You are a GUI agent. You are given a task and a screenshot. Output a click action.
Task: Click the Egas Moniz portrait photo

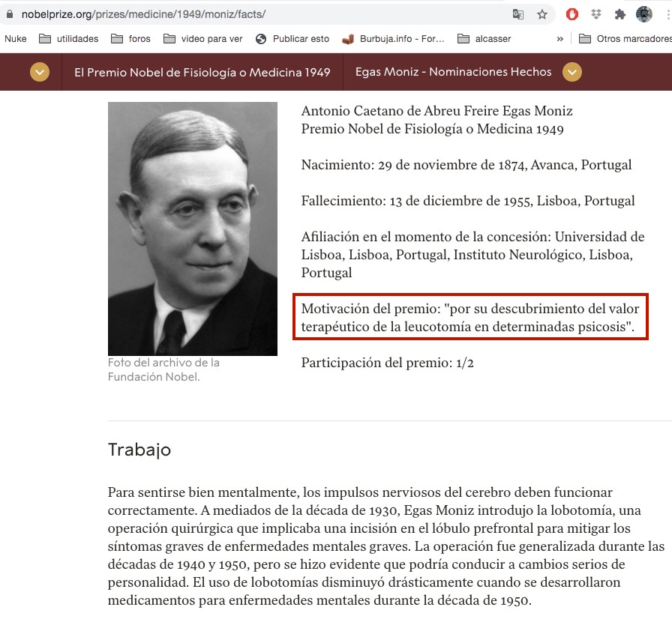click(193, 229)
